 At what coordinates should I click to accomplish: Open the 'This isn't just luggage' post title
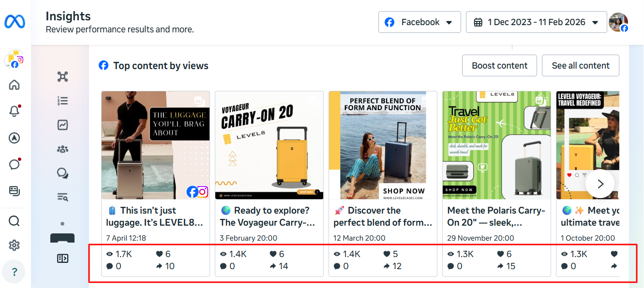point(154,216)
